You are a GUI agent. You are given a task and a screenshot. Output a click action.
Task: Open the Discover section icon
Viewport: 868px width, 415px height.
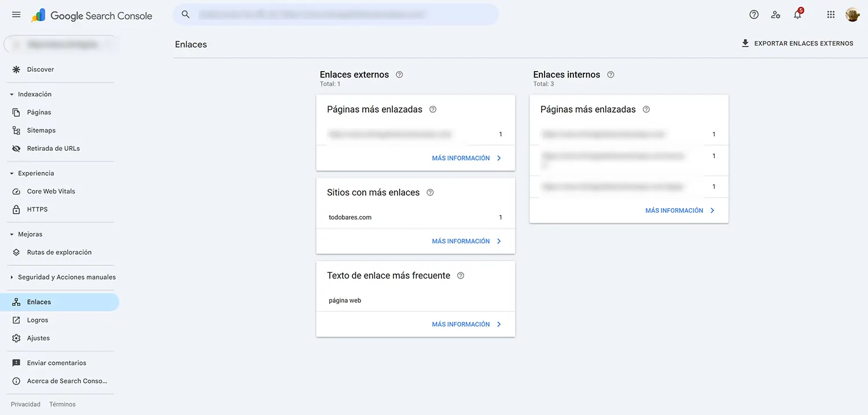(x=16, y=69)
